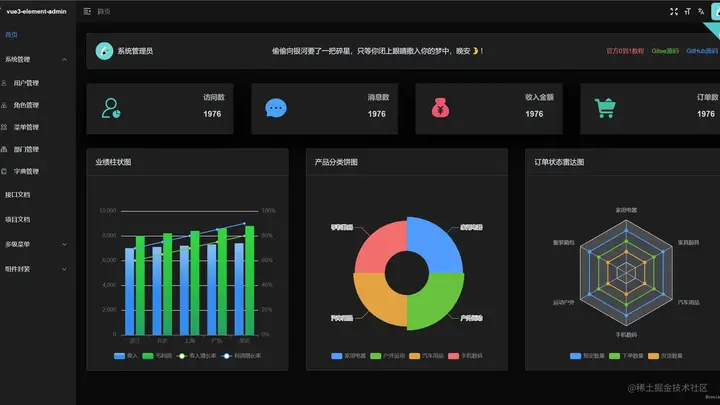Viewport: 720px width, 405px height.
Task: Open the font size (T) icon
Action: [x=687, y=11]
